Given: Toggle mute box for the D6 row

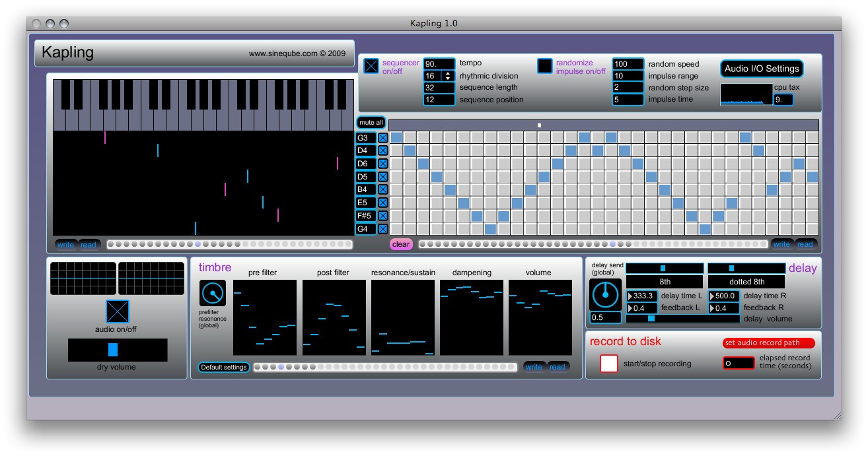Looking at the screenshot, I should [382, 164].
